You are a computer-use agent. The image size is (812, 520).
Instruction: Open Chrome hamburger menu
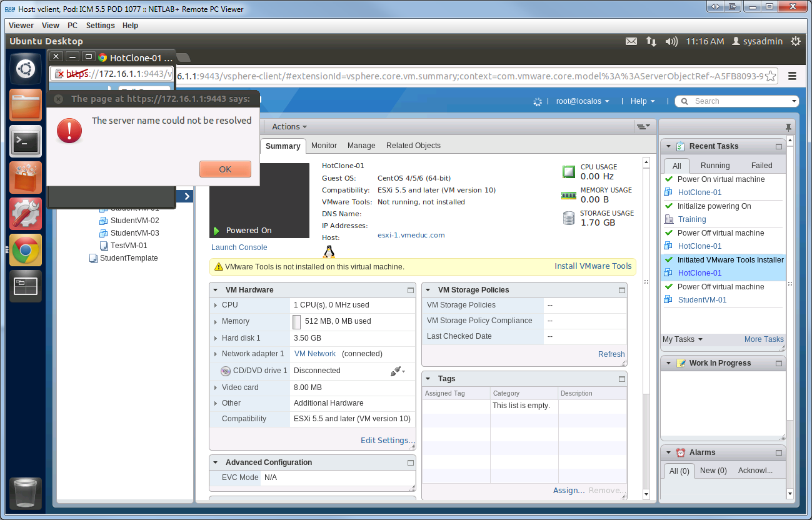[x=792, y=76]
